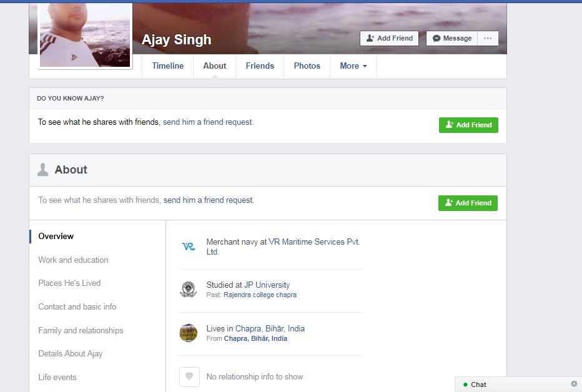
Task: Open Contact and basic info section
Action: [77, 306]
